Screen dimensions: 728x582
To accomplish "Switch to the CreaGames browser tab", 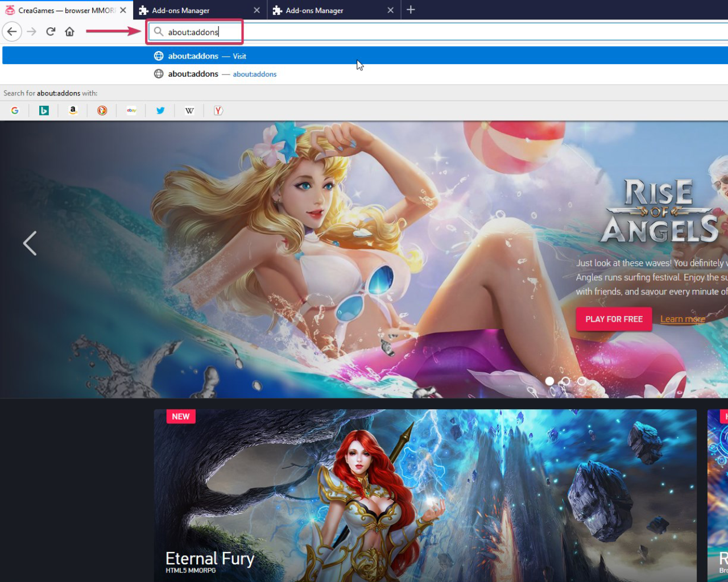I will point(63,10).
